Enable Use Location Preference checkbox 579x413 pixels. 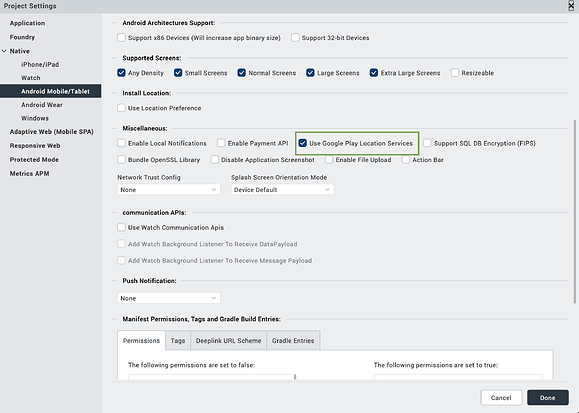pyautogui.click(x=121, y=108)
